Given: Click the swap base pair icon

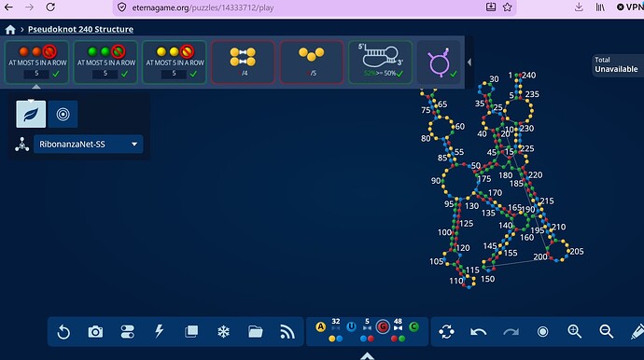Looking at the screenshot, I should coord(446,332).
